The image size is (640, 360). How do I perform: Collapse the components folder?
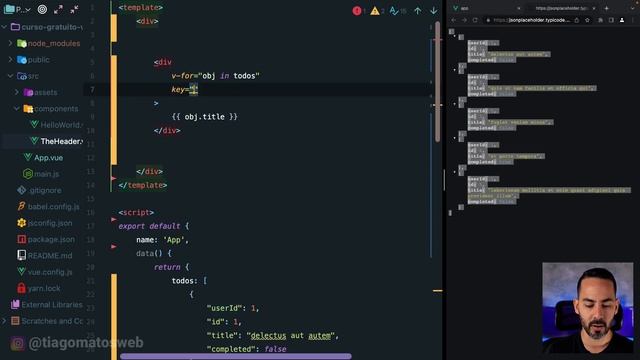click(x=17, y=108)
